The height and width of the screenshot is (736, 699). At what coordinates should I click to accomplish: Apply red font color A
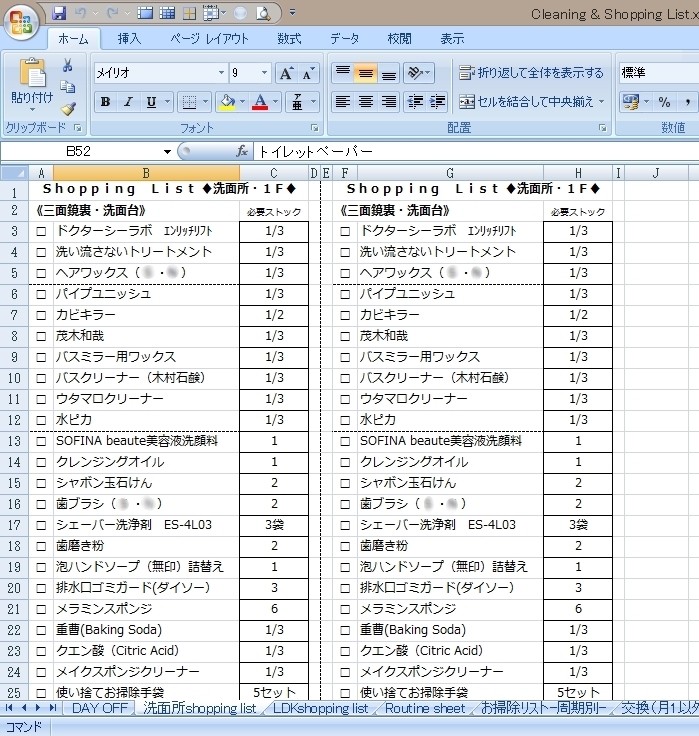click(x=260, y=102)
